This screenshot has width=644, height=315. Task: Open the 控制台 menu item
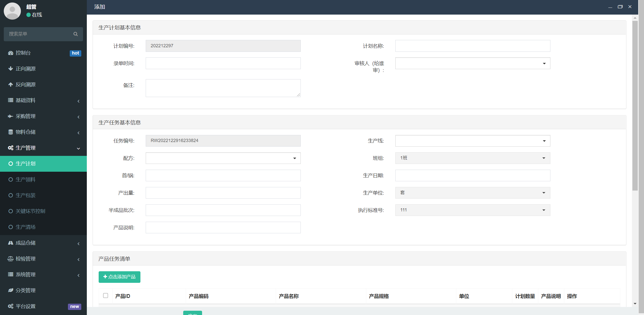pyautogui.click(x=43, y=53)
